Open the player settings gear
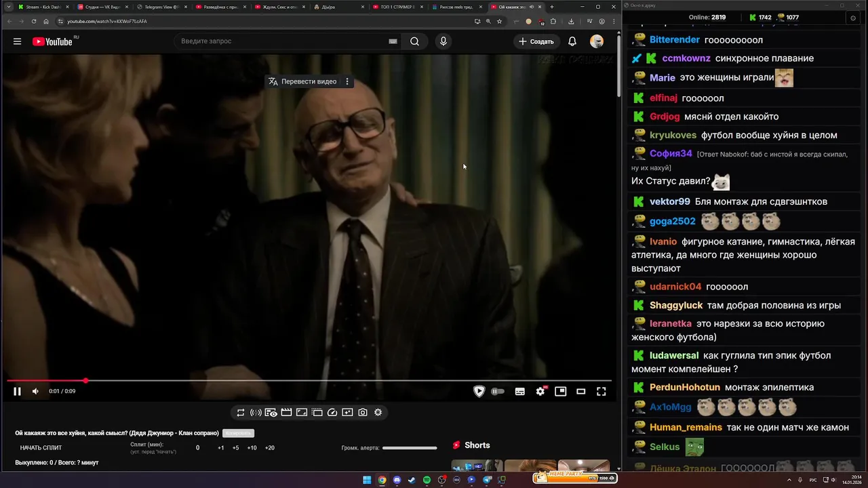This screenshot has height=488, width=868. (x=540, y=391)
